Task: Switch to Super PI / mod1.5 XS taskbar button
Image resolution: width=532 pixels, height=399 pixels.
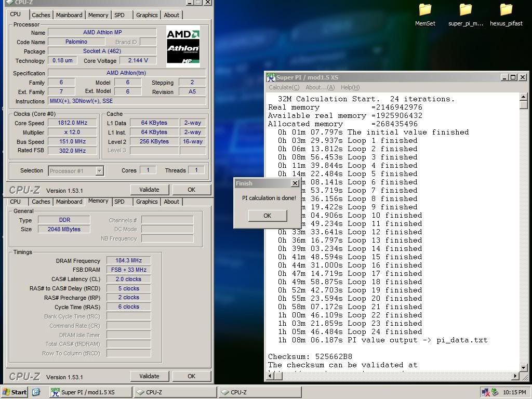Action: click(90, 392)
